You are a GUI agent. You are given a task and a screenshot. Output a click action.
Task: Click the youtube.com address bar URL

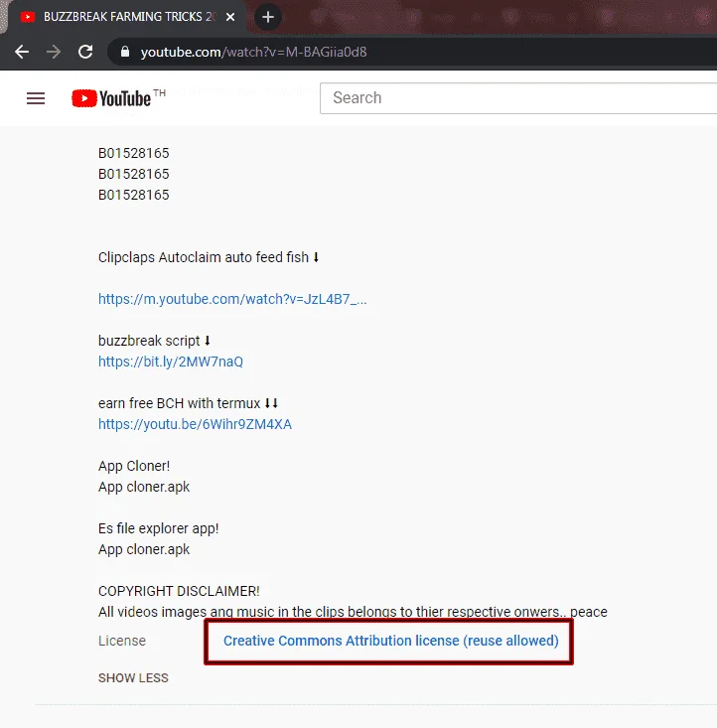[x=253, y=52]
